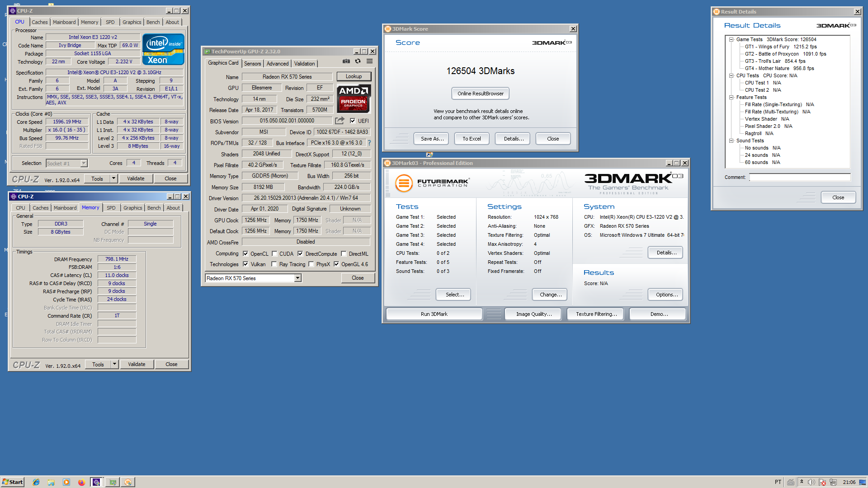This screenshot has height=488, width=868.
Task: Click Show Desktop button beside the clock
Action: coord(863,482)
